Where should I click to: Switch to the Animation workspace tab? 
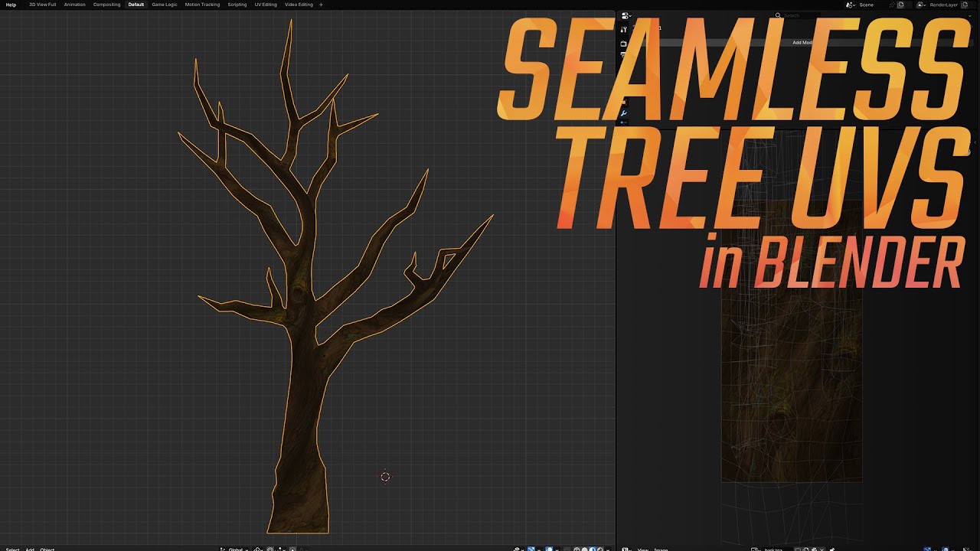click(75, 5)
